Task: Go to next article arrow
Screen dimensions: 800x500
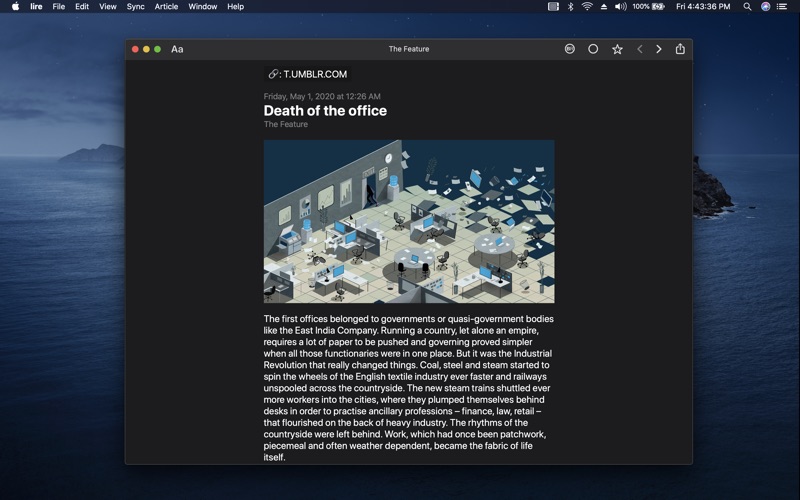Action: tap(659, 49)
